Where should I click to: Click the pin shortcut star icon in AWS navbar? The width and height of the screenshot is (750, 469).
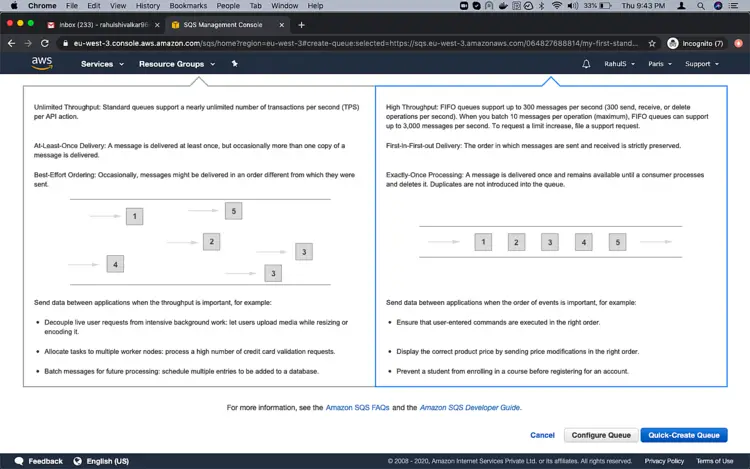(234, 64)
